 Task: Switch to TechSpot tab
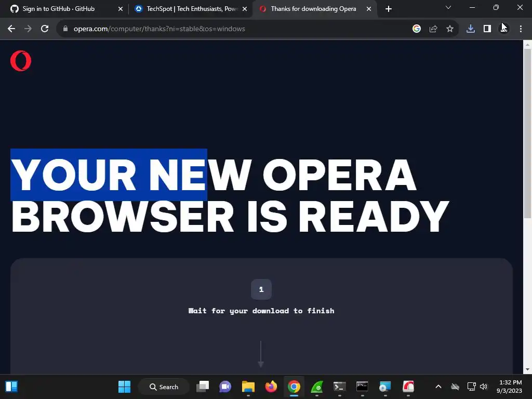pos(192,9)
